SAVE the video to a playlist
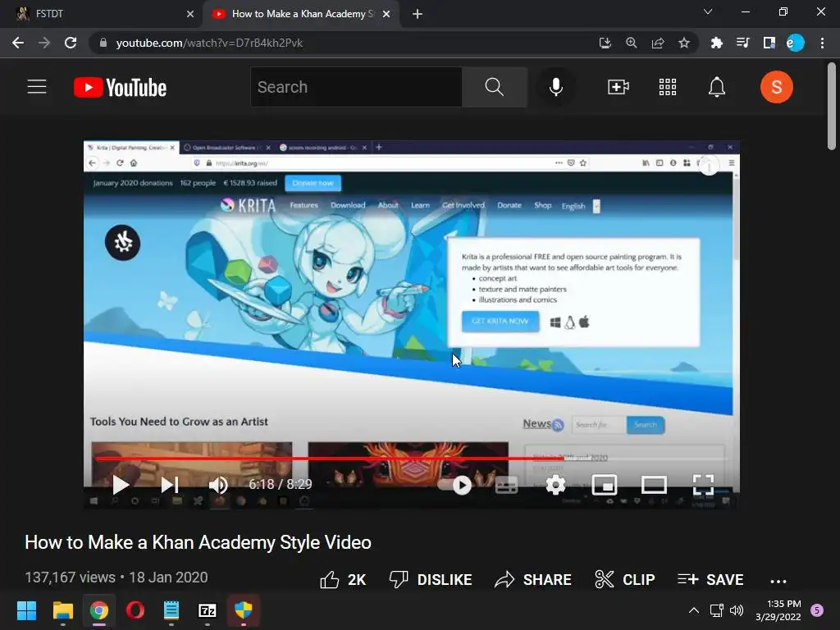Image resolution: width=840 pixels, height=630 pixels. tap(710, 580)
